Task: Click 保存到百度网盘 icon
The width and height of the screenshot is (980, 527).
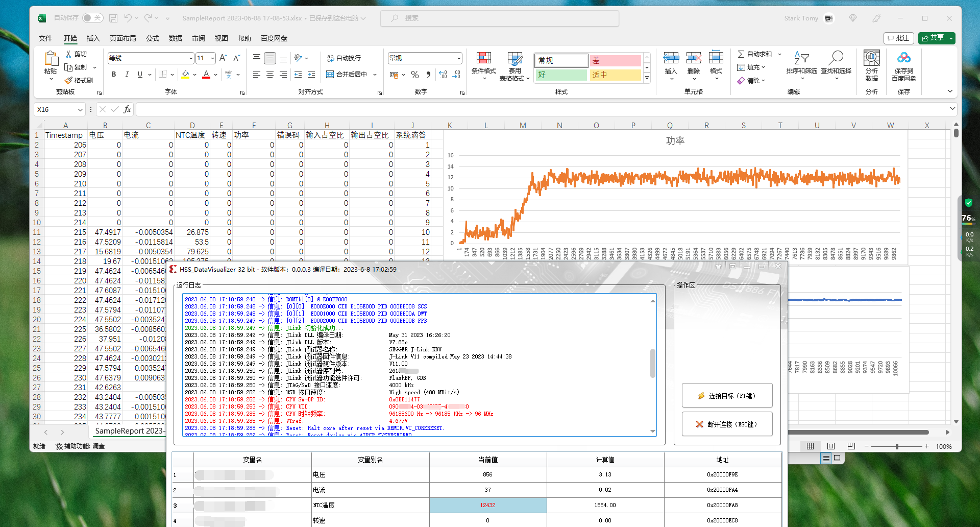Action: point(903,58)
